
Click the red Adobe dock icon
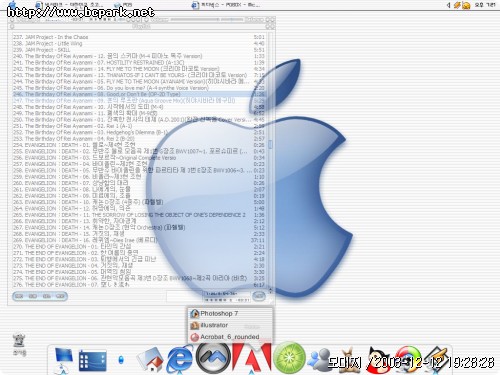(x=252, y=357)
